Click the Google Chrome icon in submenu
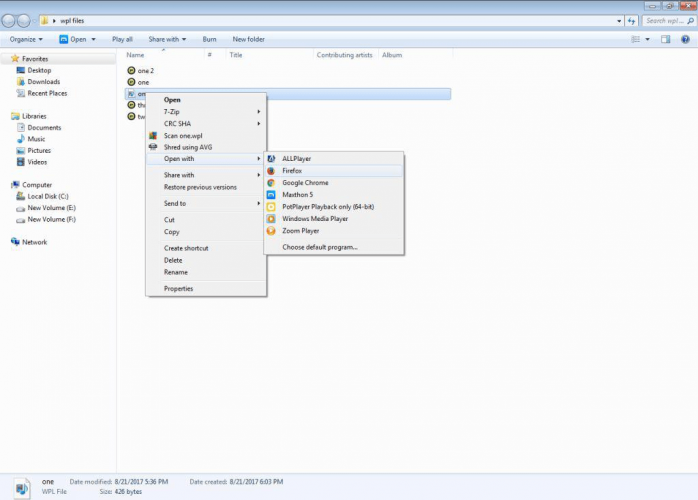 point(271,183)
